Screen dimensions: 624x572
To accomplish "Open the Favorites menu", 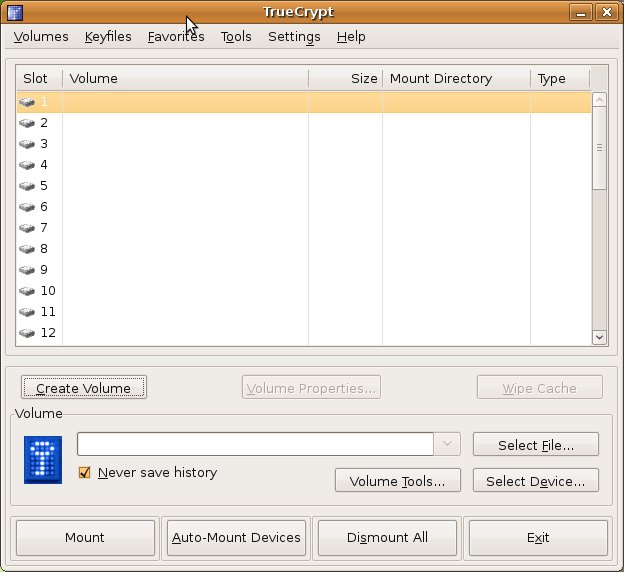I will [x=176, y=37].
